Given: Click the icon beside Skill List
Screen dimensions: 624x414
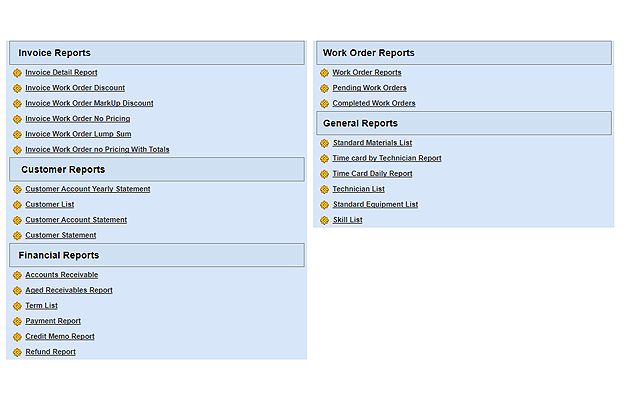Looking at the screenshot, I should [324, 220].
